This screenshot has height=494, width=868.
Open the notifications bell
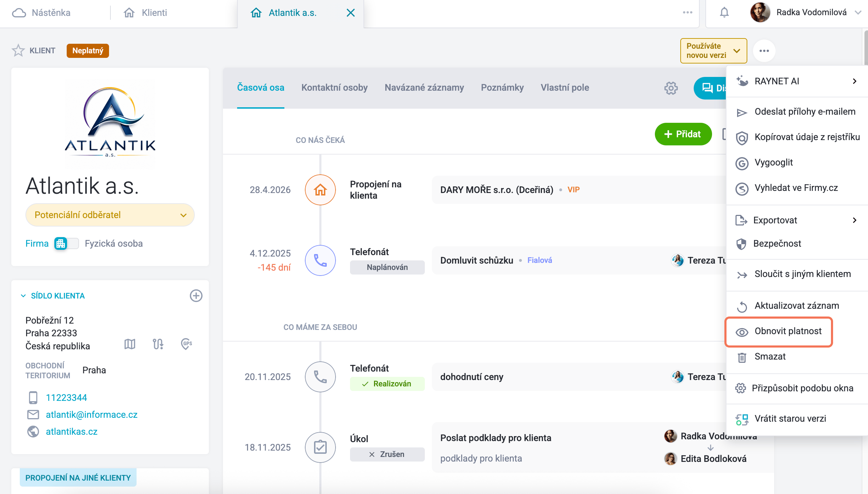pos(724,13)
